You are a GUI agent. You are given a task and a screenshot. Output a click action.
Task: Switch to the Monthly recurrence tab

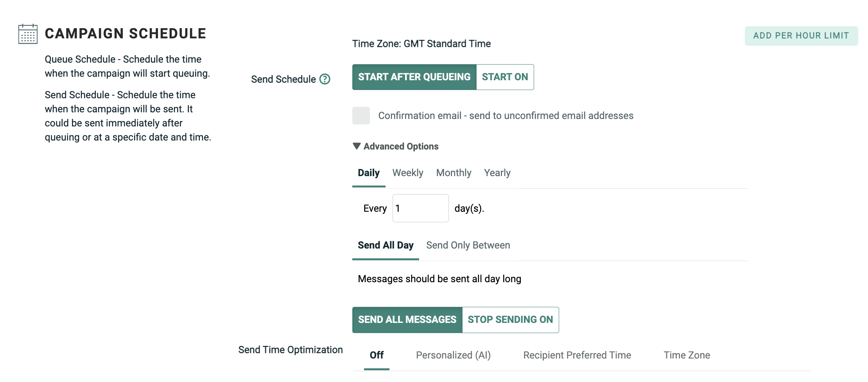point(454,173)
